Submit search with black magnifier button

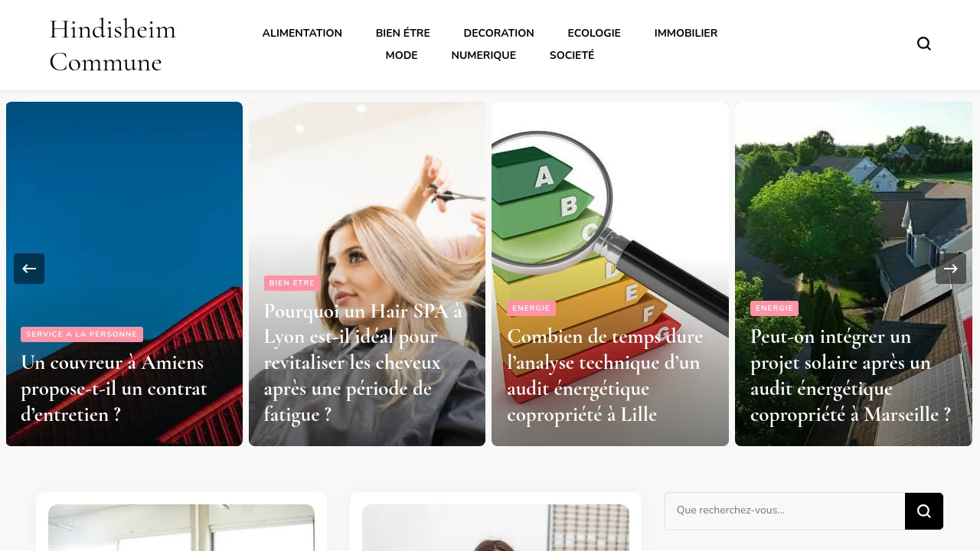[924, 511]
